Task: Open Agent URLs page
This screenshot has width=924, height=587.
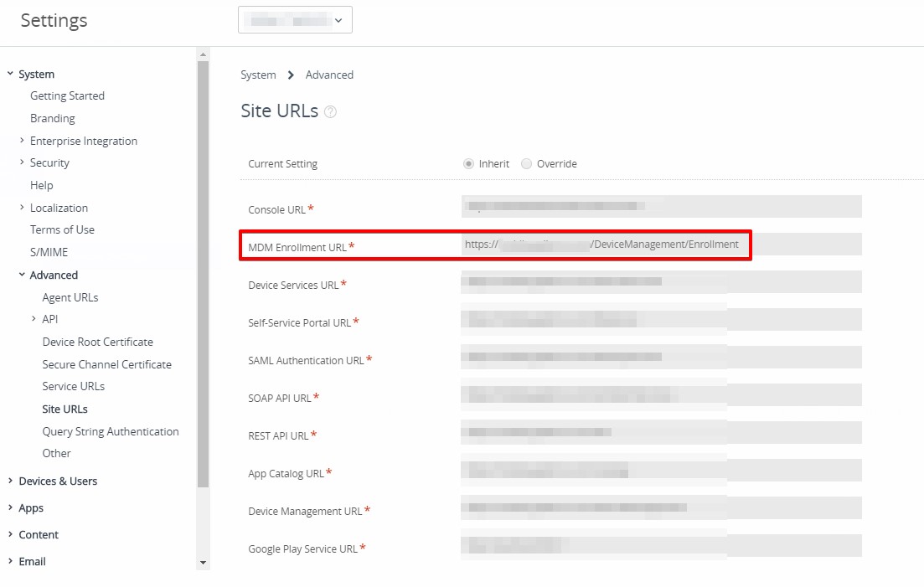Action: [x=70, y=297]
